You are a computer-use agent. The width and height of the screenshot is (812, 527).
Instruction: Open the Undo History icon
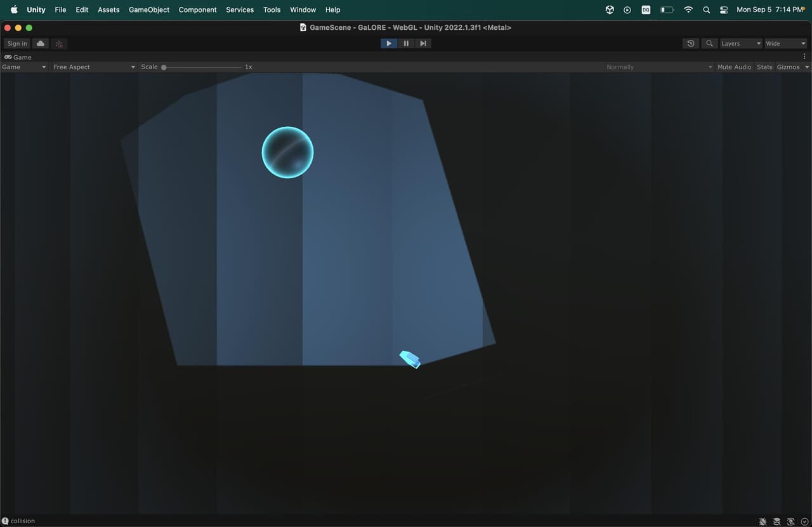tap(691, 43)
